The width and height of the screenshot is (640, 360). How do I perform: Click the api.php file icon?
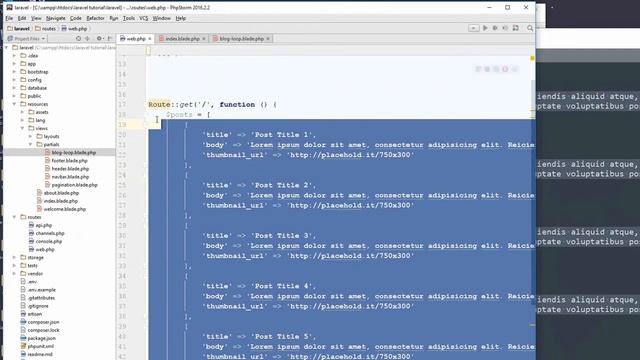coord(31,225)
